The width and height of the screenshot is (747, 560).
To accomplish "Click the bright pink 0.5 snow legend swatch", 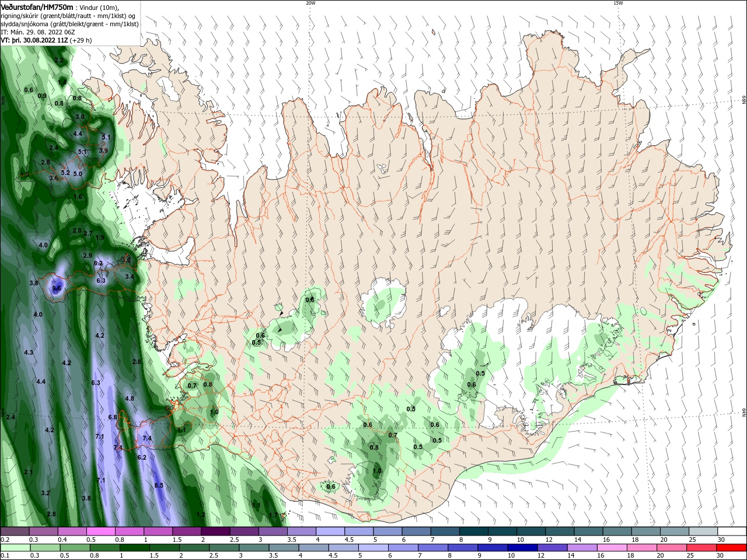I will pyautogui.click(x=100, y=531).
